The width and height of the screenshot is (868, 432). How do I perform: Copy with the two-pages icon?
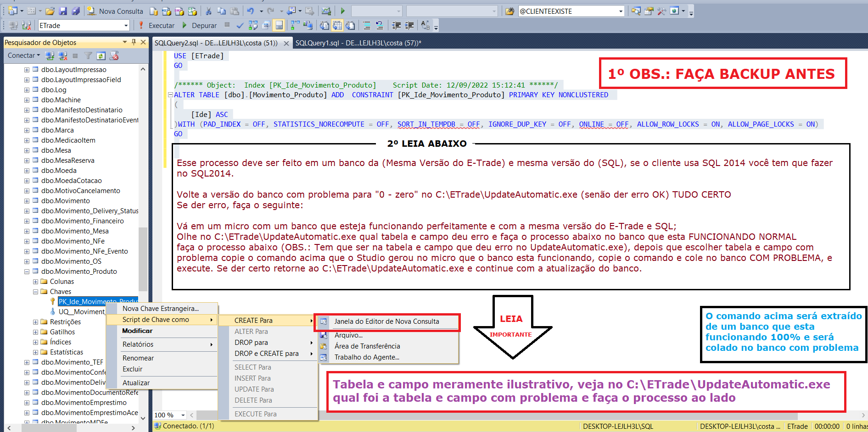(221, 11)
